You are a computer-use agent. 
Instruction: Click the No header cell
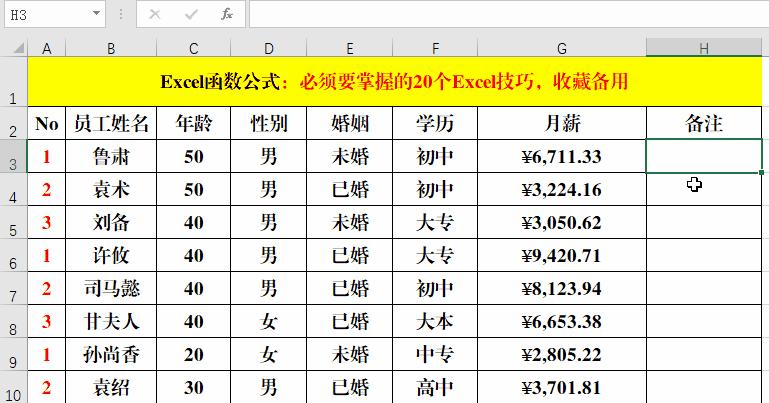[x=47, y=123]
